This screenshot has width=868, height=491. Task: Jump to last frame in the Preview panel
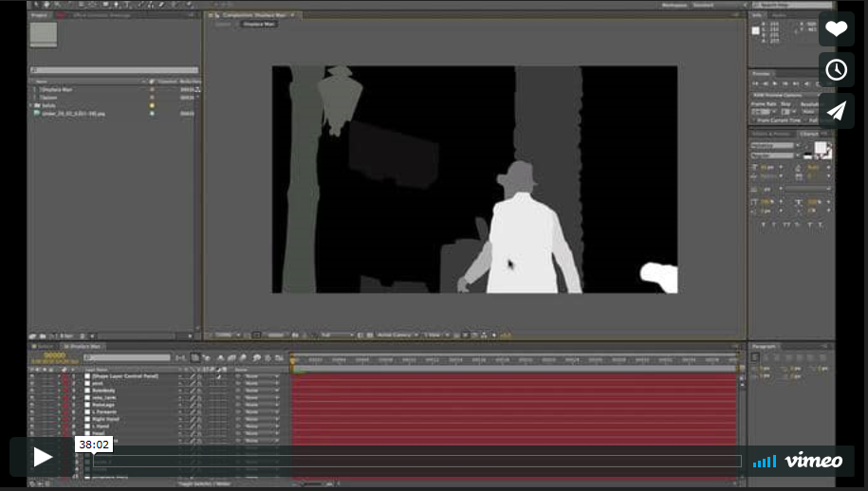coord(796,83)
